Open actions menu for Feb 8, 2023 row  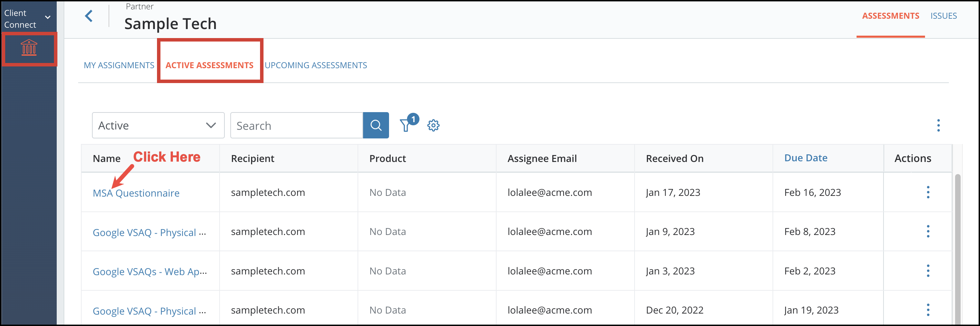click(928, 232)
